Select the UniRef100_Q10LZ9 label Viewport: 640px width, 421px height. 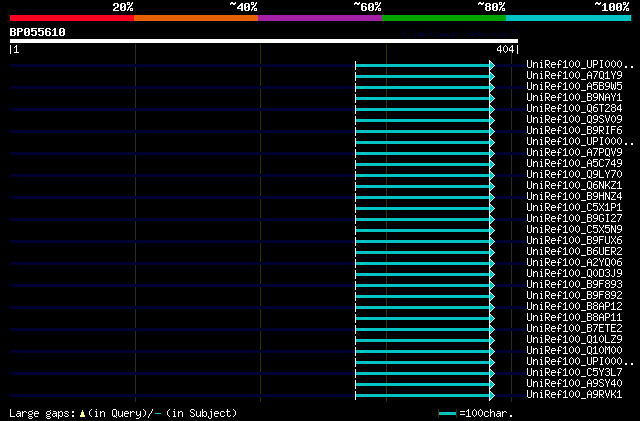pyautogui.click(x=574, y=340)
